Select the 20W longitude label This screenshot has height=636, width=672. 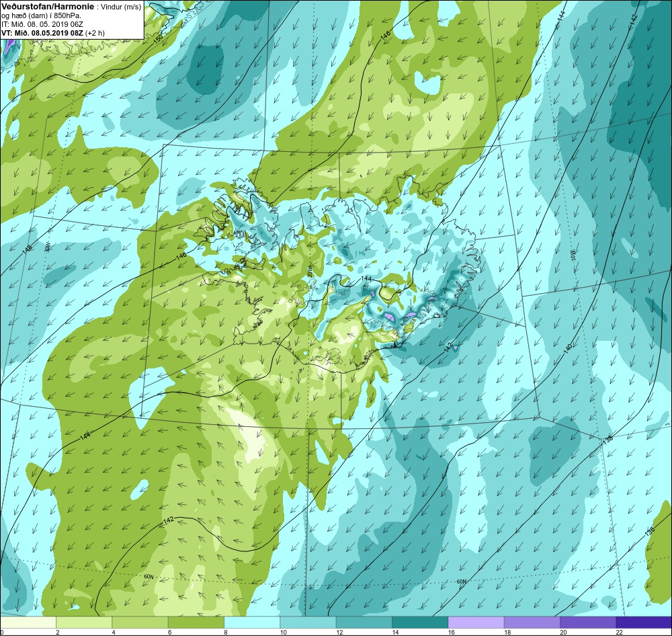310,273
